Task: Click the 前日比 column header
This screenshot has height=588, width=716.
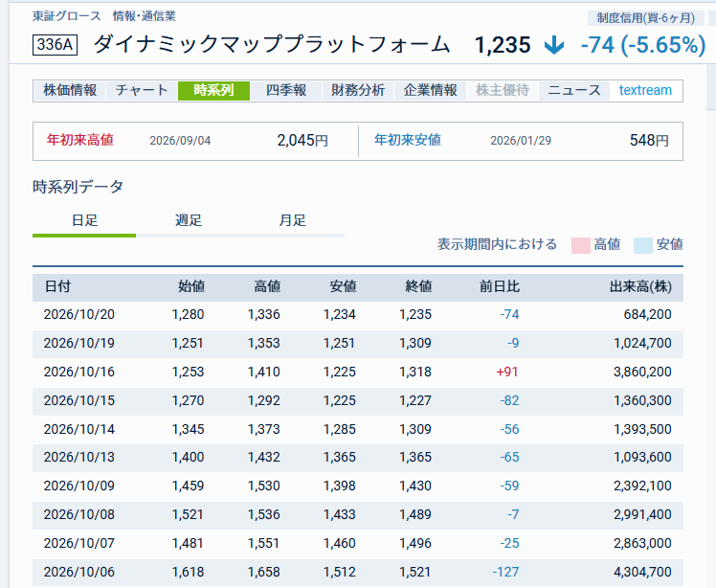Action: click(x=500, y=287)
